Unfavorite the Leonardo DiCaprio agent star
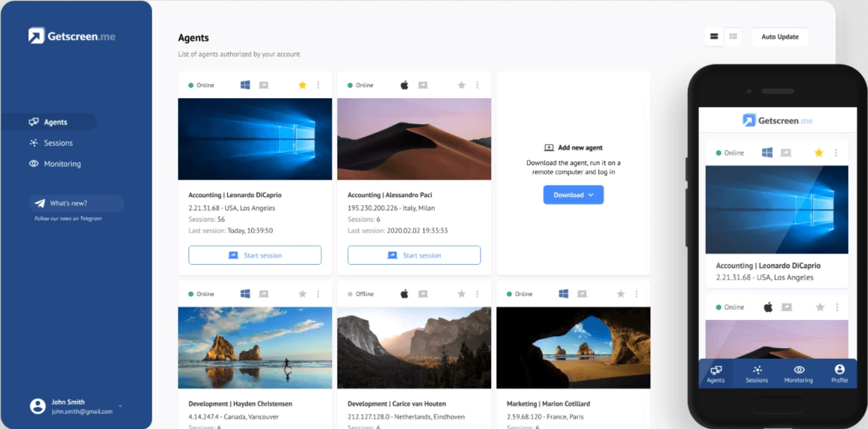 302,85
